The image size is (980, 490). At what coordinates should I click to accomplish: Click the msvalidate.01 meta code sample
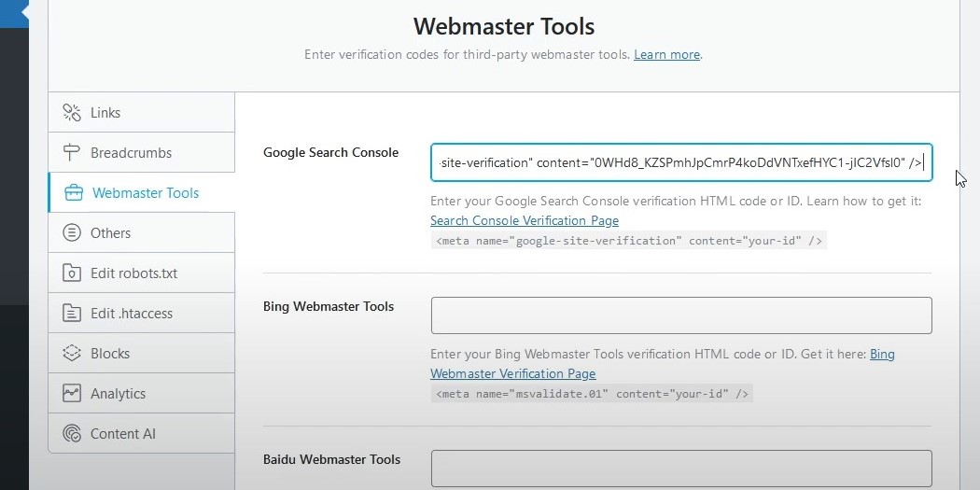click(x=592, y=393)
